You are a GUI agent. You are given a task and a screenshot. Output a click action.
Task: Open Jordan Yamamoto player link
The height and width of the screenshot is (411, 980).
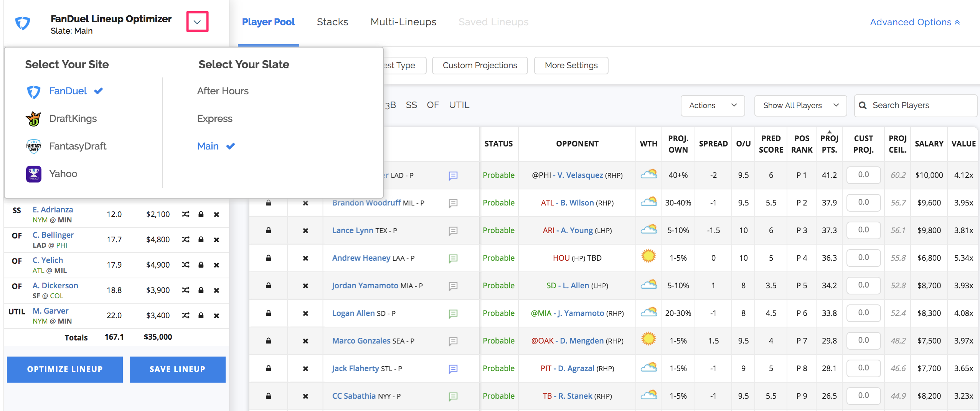[365, 286]
